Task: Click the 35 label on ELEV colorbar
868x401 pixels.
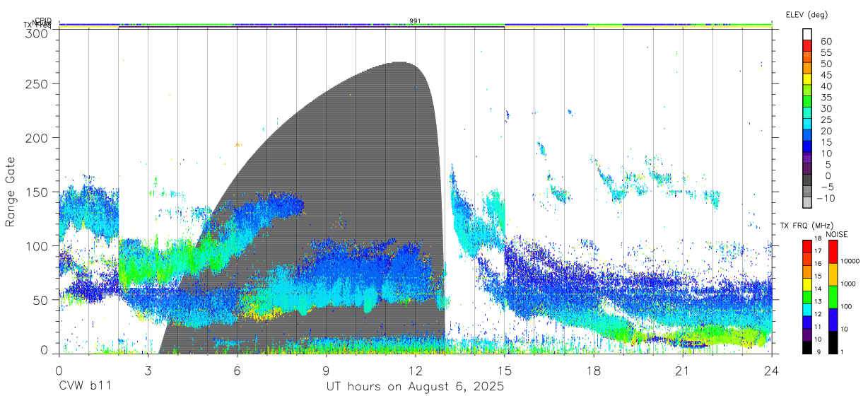Action: (826, 98)
